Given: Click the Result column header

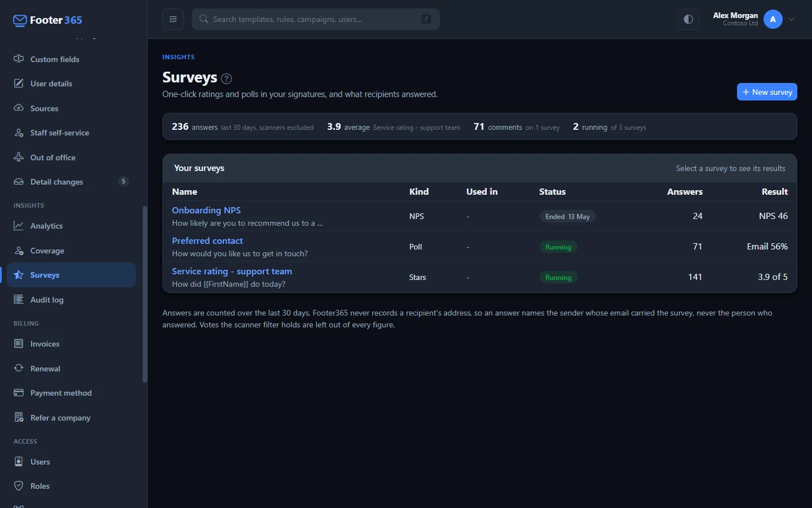Looking at the screenshot, I should pos(775,192).
